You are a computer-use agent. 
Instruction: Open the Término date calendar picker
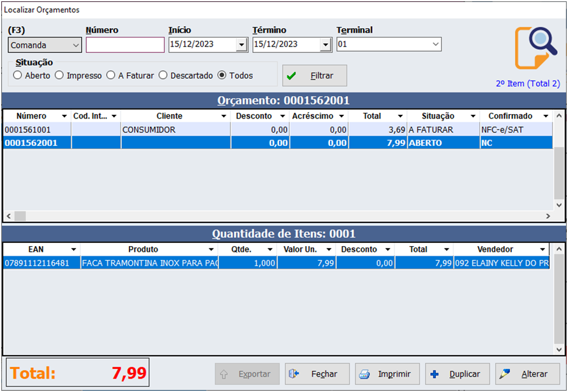coord(325,45)
